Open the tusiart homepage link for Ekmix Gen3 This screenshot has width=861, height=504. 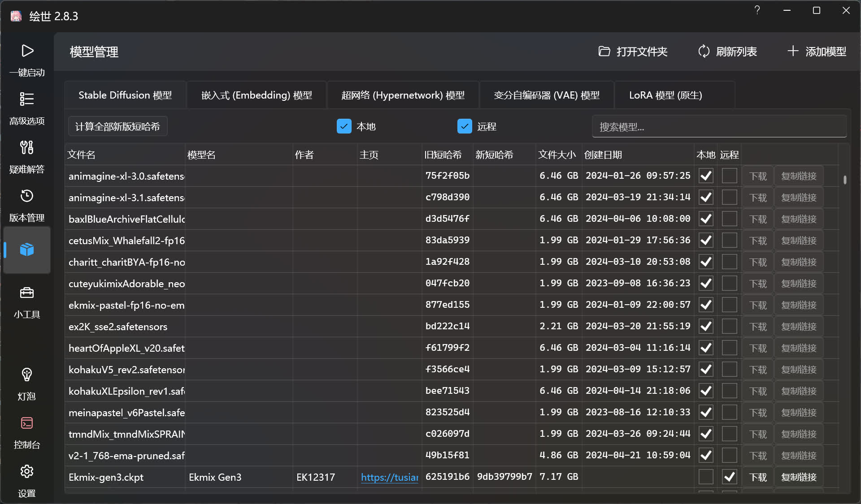coord(389,477)
